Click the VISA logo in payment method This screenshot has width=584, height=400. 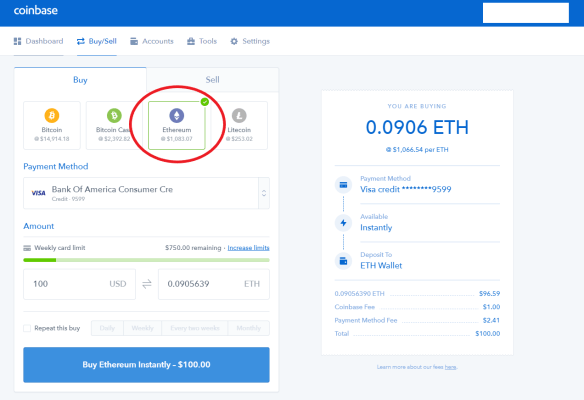(38, 193)
